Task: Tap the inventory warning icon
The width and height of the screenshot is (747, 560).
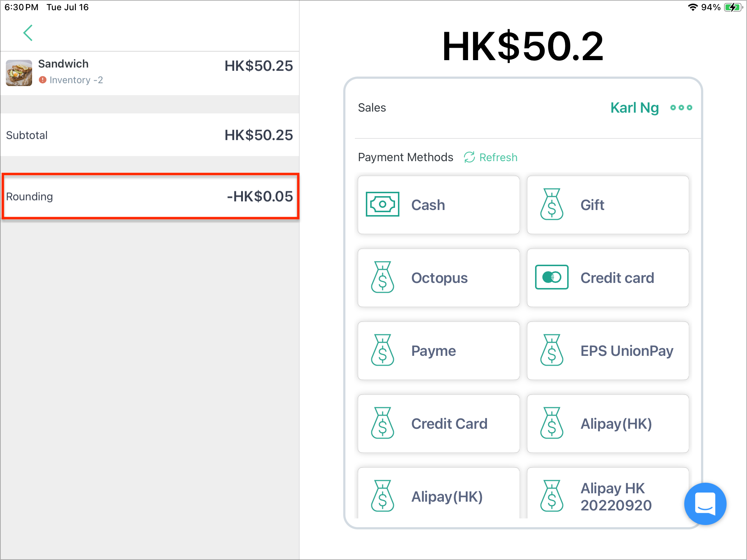Action: click(x=43, y=80)
